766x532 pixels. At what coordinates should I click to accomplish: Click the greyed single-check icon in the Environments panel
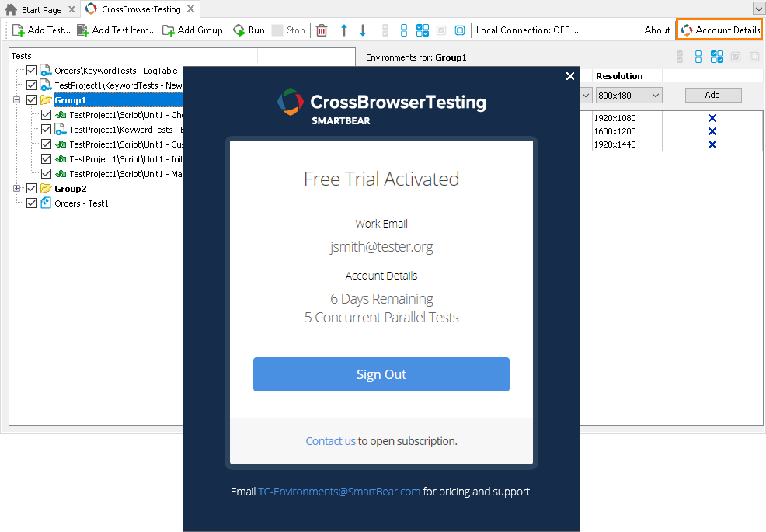tap(736, 57)
